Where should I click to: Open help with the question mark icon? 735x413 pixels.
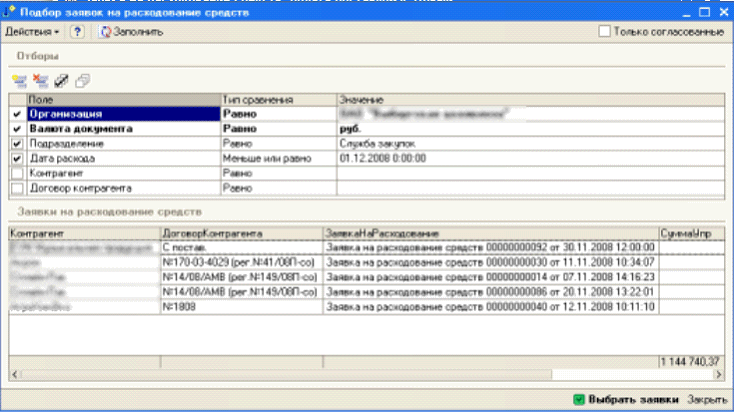(77, 32)
